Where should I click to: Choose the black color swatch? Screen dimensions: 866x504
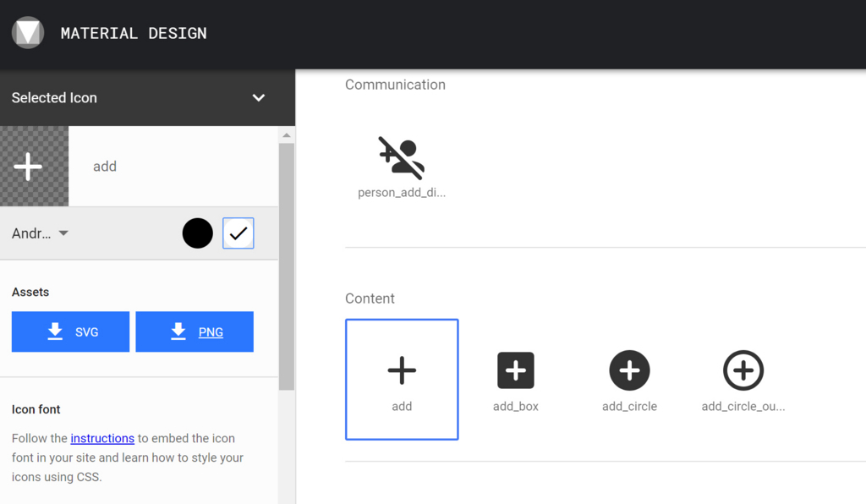click(x=198, y=233)
